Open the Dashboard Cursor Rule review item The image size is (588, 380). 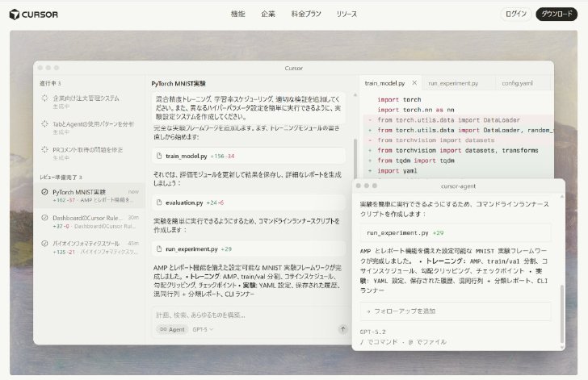89,222
